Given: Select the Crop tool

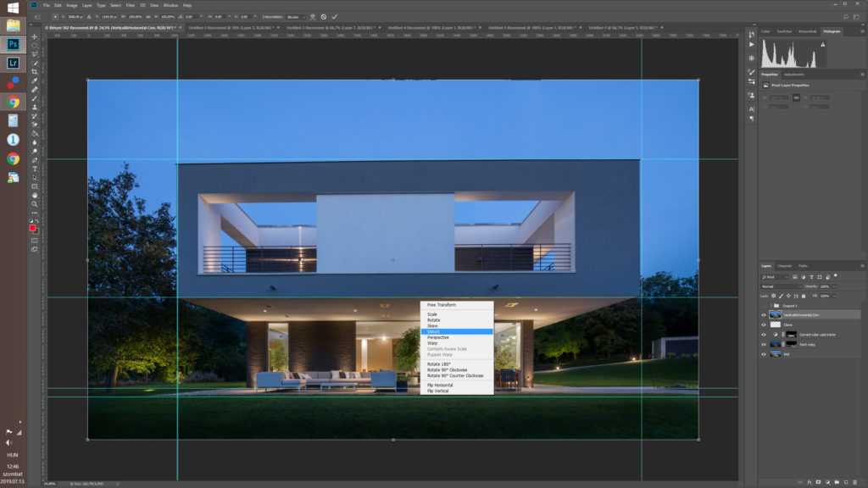Looking at the screenshot, I should pos(35,72).
